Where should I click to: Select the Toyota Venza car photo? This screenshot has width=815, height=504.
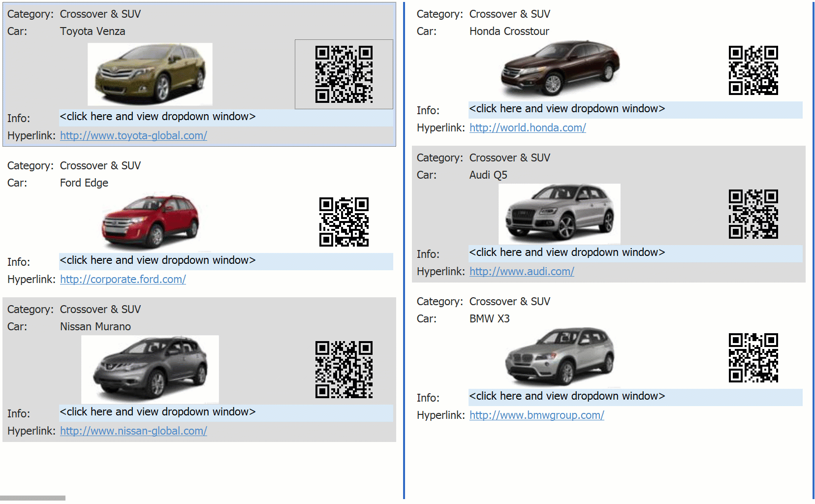150,74
